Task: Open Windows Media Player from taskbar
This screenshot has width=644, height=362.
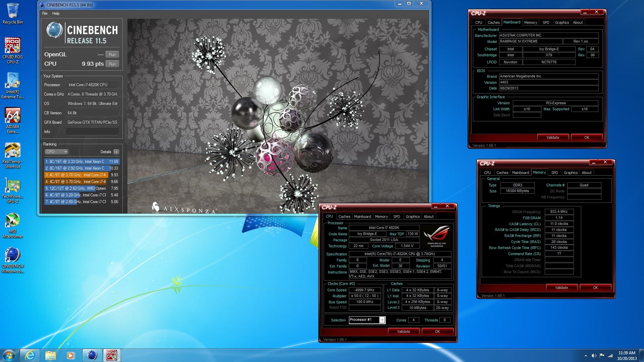Action: (x=70, y=355)
